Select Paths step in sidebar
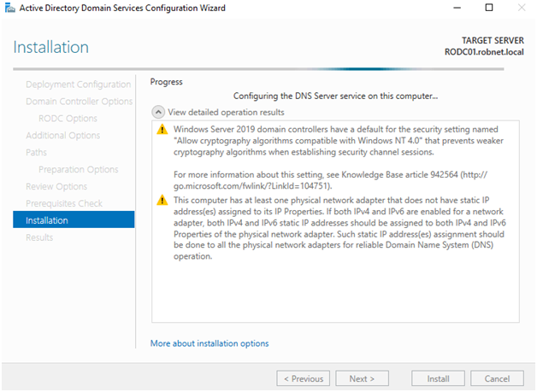This screenshot has height=392, width=537. click(x=36, y=153)
